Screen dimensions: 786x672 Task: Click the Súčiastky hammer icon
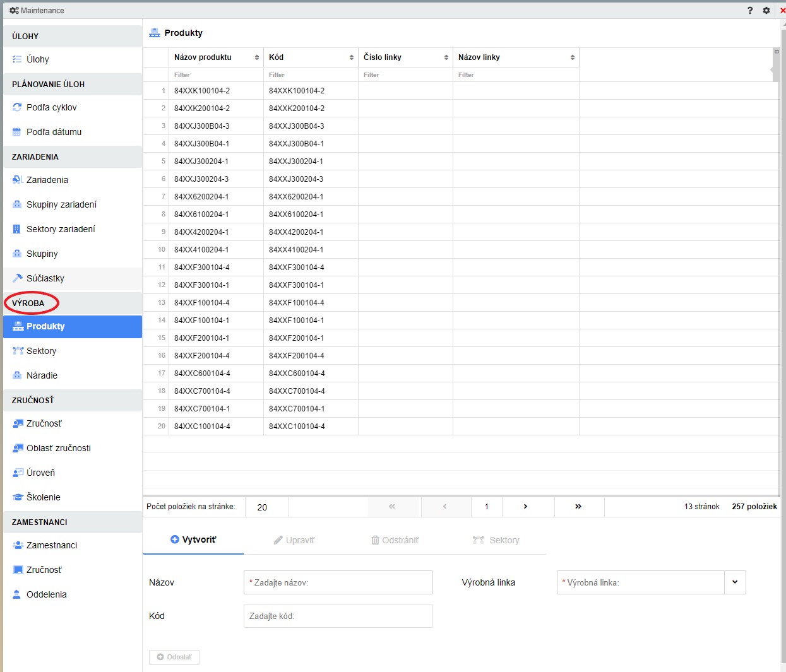[17, 278]
